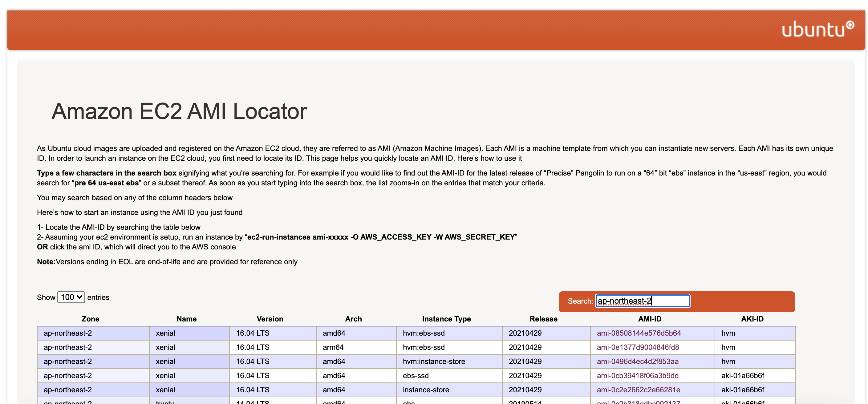Open AMI link ami-08508144e576d5b64

tap(639, 333)
